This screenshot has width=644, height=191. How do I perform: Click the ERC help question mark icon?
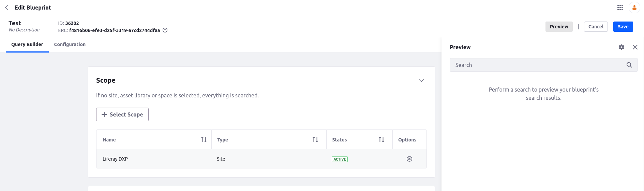tap(165, 30)
